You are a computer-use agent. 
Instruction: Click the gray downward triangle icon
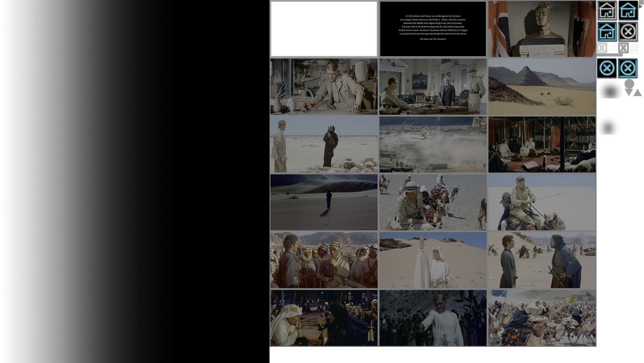pos(629,92)
